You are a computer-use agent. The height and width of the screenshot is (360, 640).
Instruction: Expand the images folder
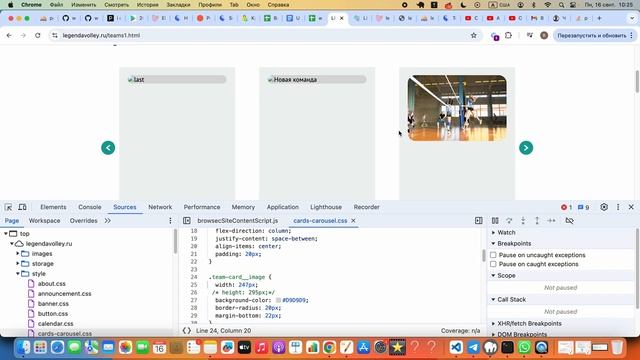[x=18, y=254]
